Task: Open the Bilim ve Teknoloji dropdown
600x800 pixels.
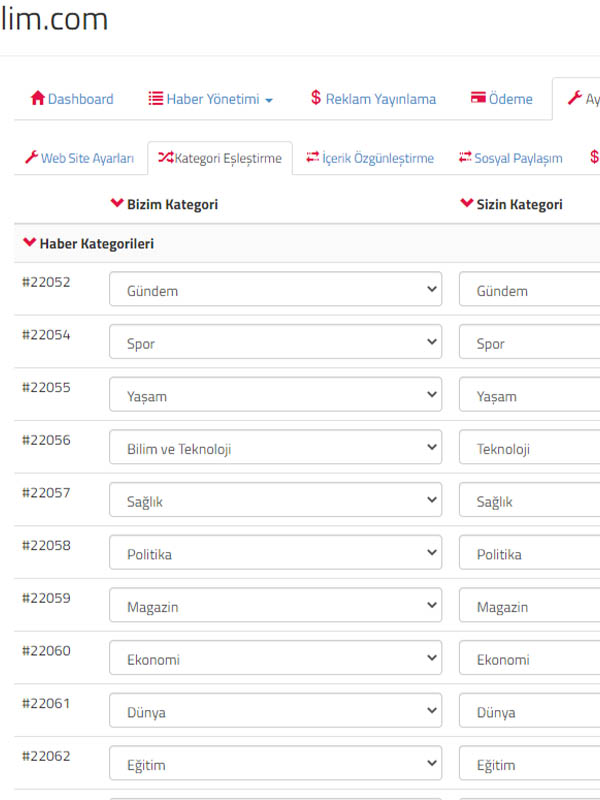Action: tap(275, 449)
